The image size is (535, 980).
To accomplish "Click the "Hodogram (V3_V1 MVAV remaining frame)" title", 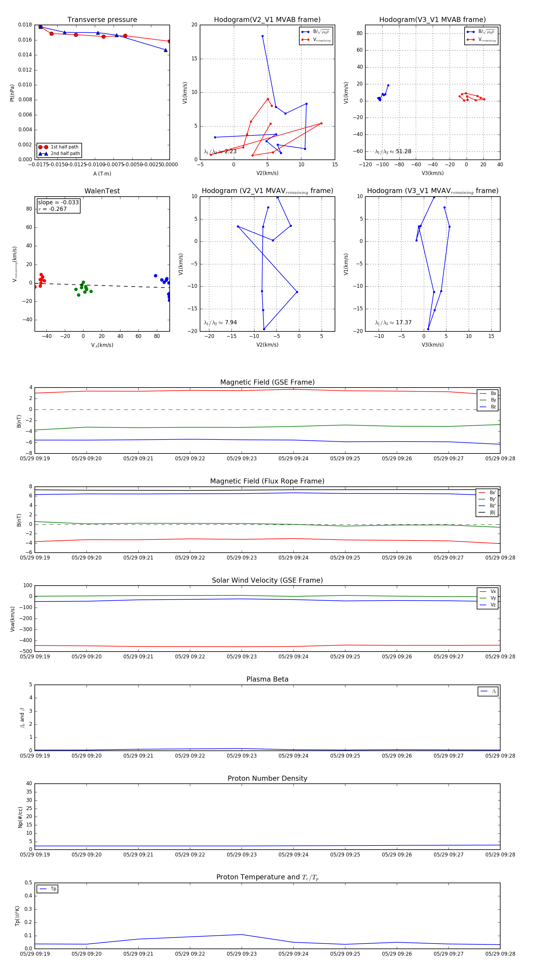I will [x=432, y=191].
